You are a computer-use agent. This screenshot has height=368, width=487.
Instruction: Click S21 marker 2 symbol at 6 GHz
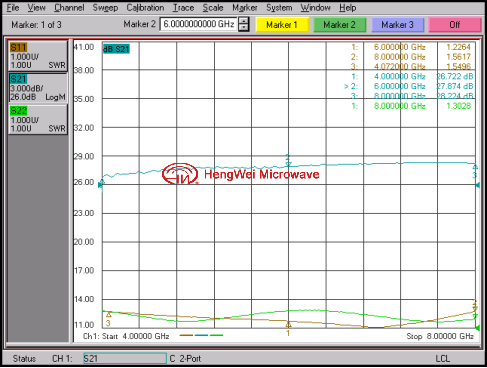(288, 161)
